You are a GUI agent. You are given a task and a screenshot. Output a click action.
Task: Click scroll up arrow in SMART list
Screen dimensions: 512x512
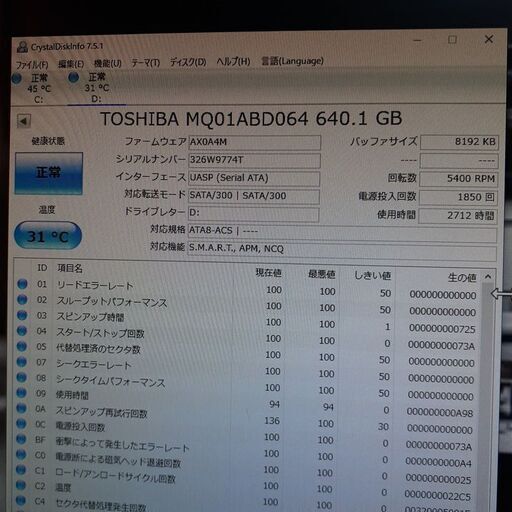click(x=488, y=276)
